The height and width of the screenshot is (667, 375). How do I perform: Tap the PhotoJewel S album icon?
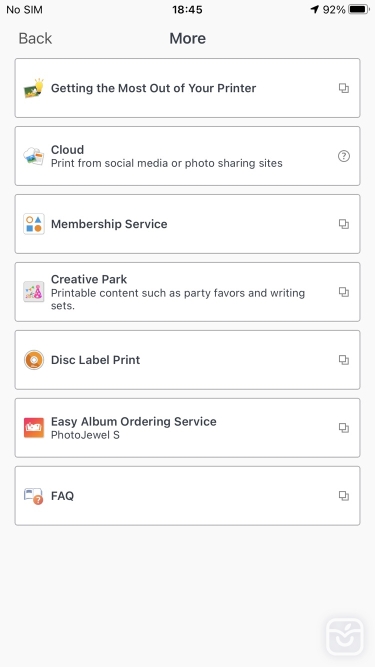point(34,428)
